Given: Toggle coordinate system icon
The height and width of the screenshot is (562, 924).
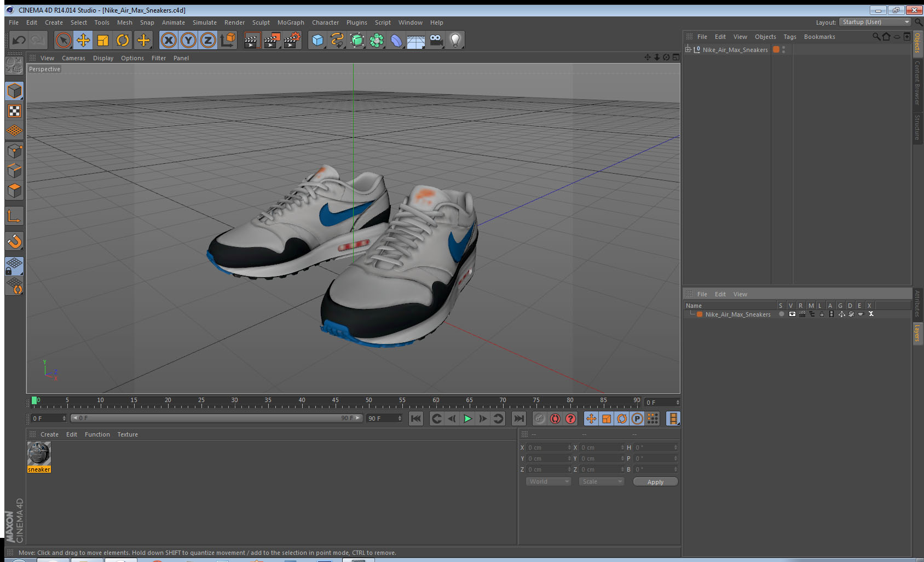Looking at the screenshot, I should tap(228, 40).
